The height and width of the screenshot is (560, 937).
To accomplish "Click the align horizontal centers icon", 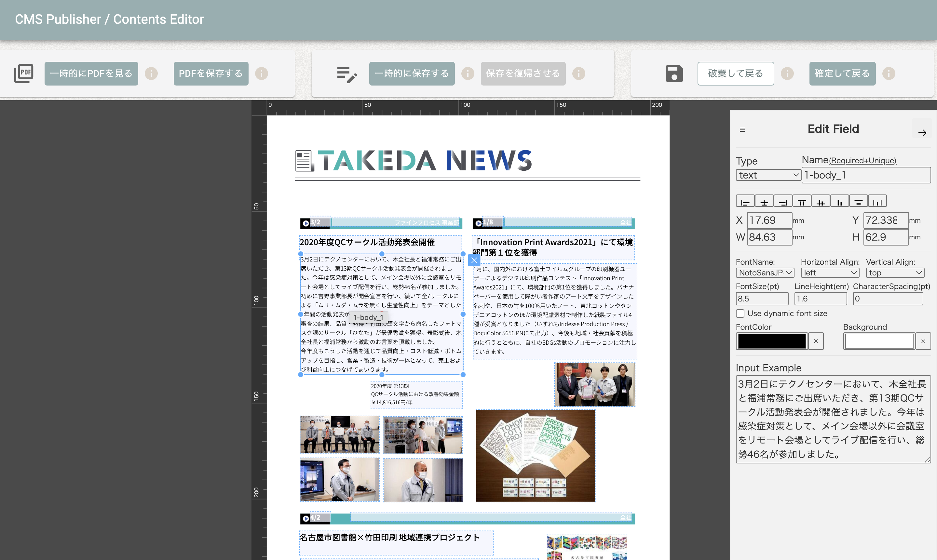I will point(764,201).
